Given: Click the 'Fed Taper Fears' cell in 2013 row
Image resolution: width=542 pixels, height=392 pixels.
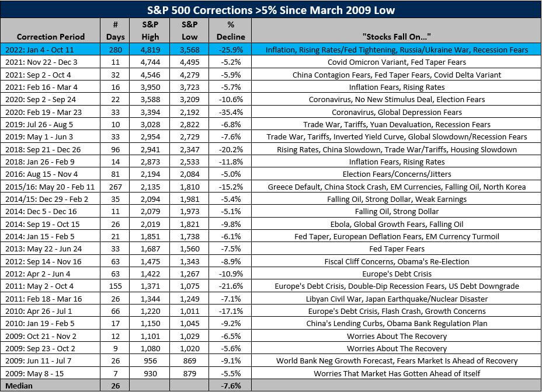Looking at the screenshot, I should pos(397,249).
